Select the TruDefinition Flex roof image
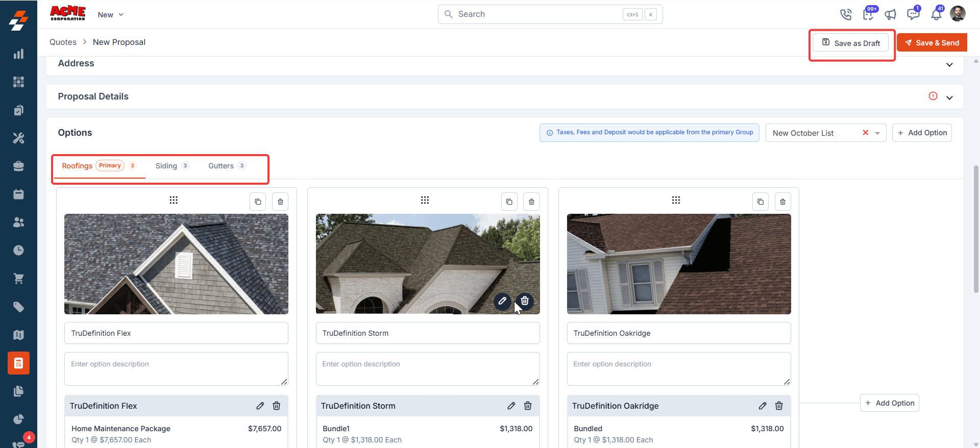 pos(176,264)
